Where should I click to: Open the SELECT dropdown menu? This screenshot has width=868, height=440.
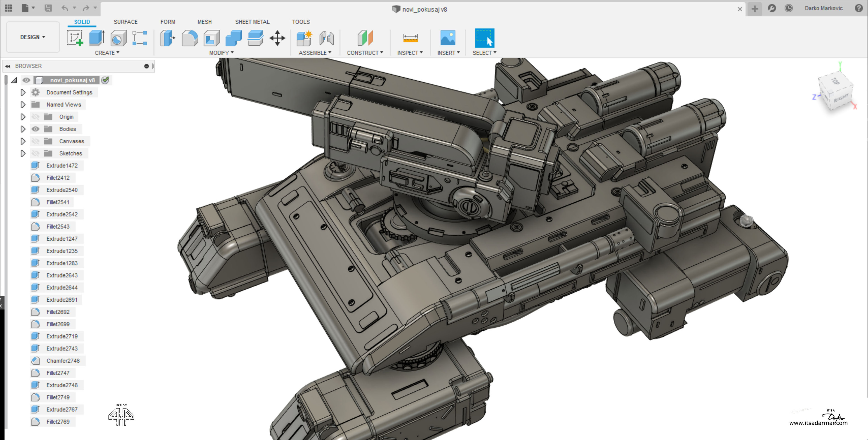pyautogui.click(x=485, y=53)
